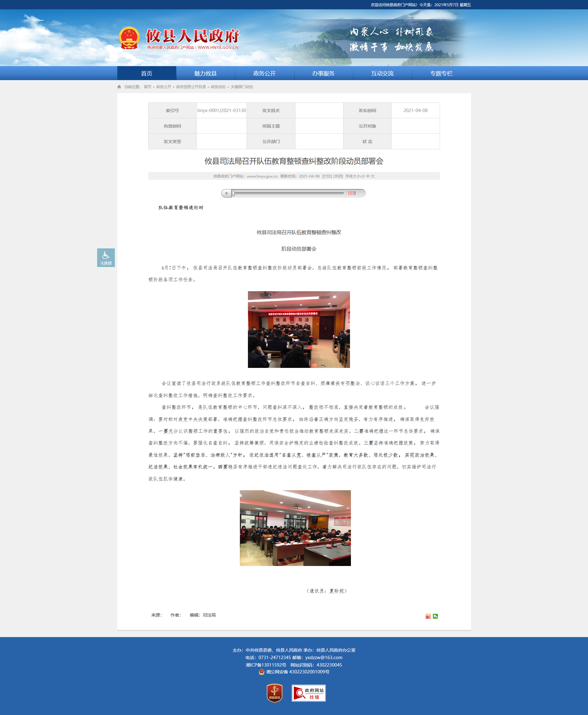Click index number hnyx-0001/2021-03130
The height and width of the screenshot is (715, 588).
[222, 111]
